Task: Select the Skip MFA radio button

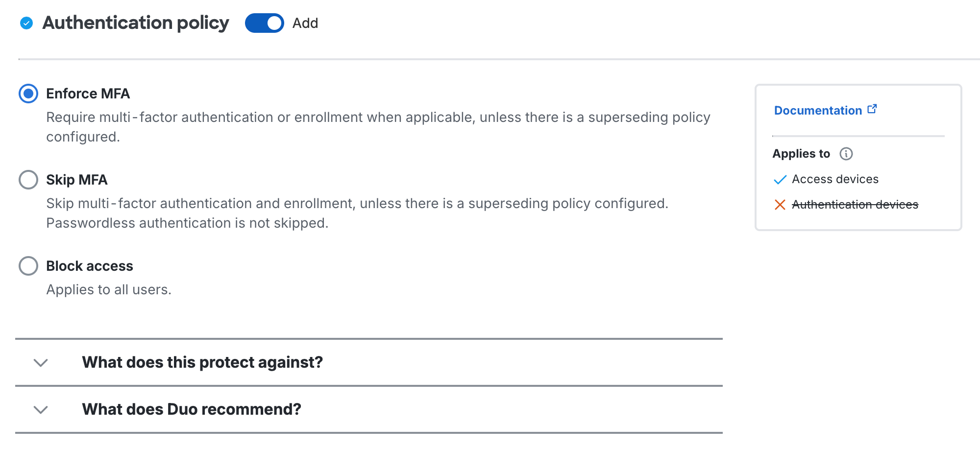Action: tap(28, 180)
